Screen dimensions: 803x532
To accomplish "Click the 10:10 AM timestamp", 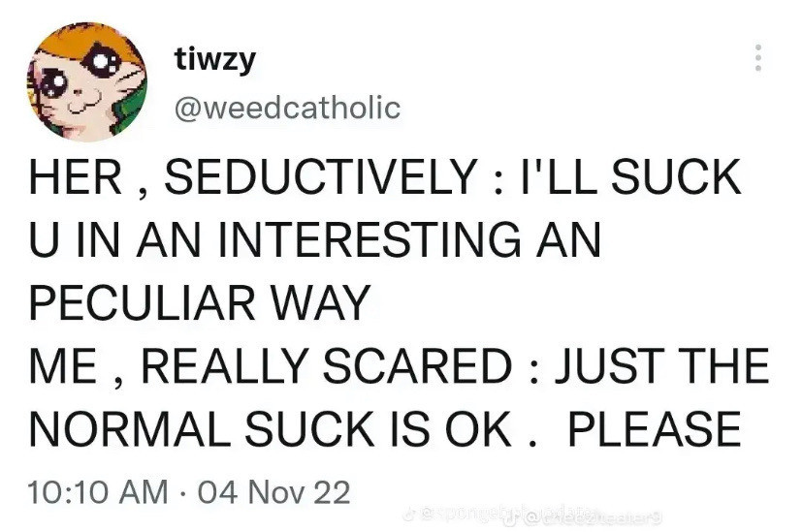I will [x=98, y=491].
